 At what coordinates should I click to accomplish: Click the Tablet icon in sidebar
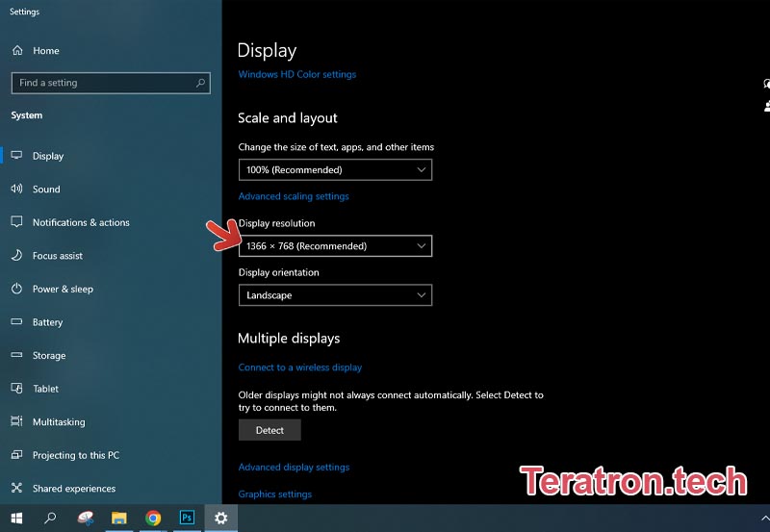click(x=16, y=389)
